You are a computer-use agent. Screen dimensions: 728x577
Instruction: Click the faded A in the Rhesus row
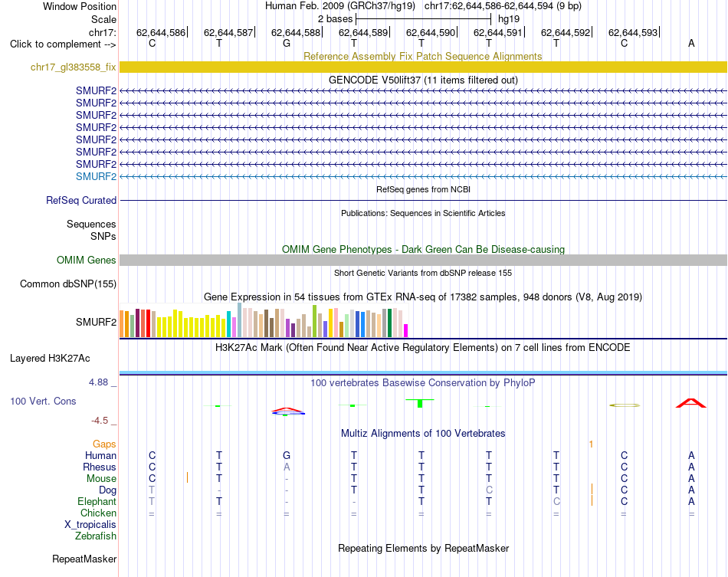(287, 467)
